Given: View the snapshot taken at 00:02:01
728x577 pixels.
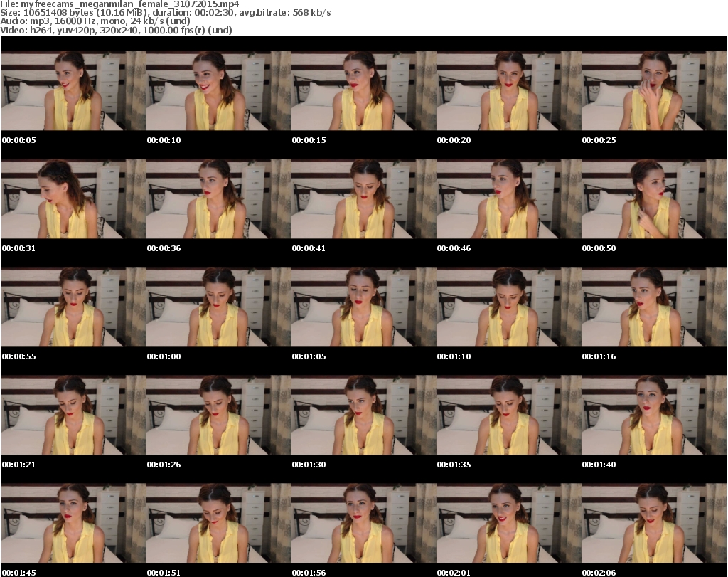Looking at the screenshot, I should click(509, 524).
